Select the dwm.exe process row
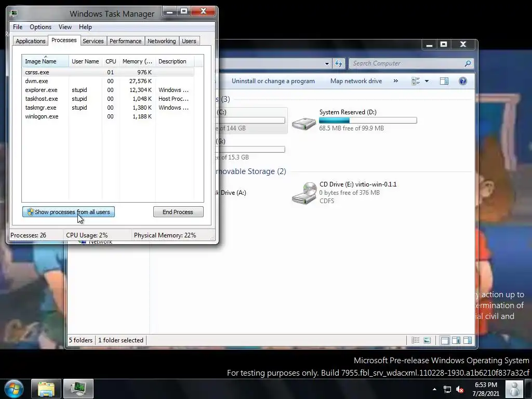 [x=108, y=81]
